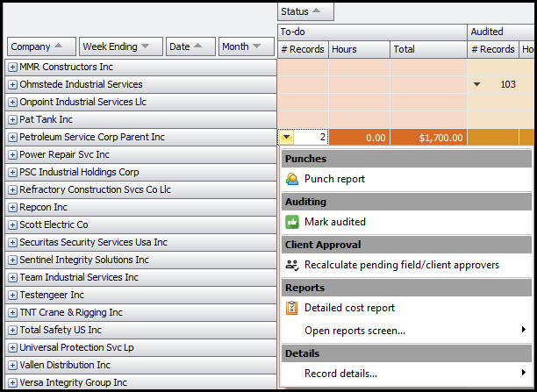Click the Status field button
This screenshot has width=537, height=392.
click(x=305, y=11)
